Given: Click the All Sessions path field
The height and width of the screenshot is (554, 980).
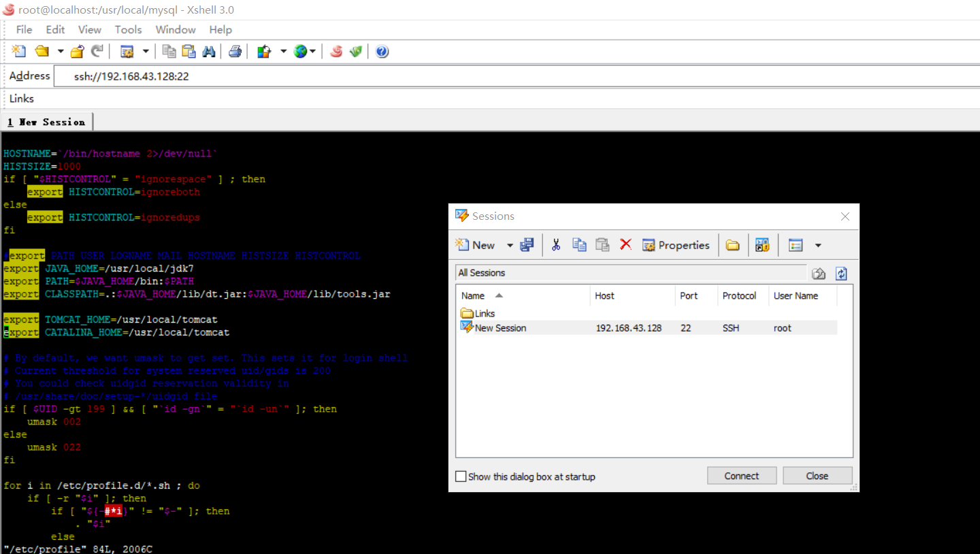Looking at the screenshot, I should click(x=631, y=273).
